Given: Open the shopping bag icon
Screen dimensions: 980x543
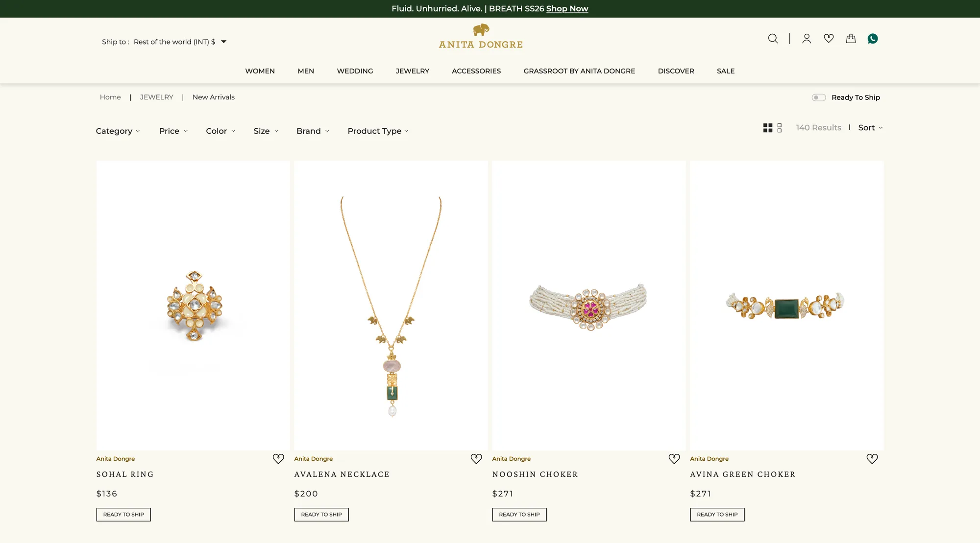Looking at the screenshot, I should [x=851, y=38].
